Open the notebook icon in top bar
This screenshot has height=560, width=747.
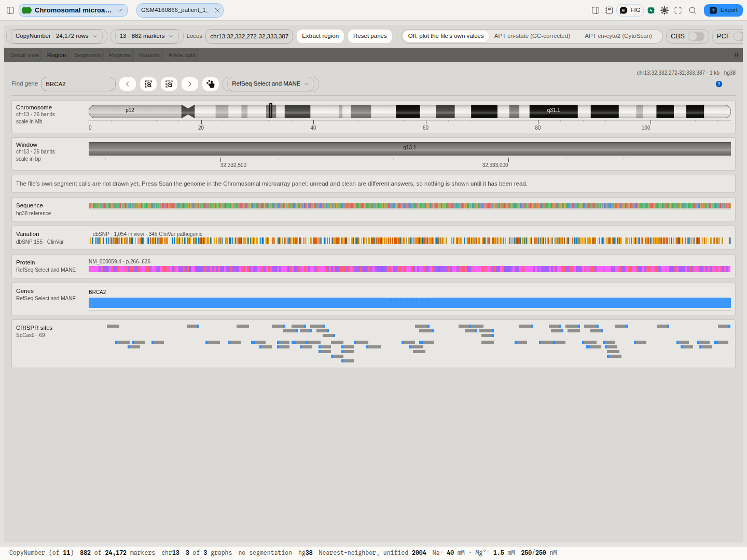(x=609, y=10)
